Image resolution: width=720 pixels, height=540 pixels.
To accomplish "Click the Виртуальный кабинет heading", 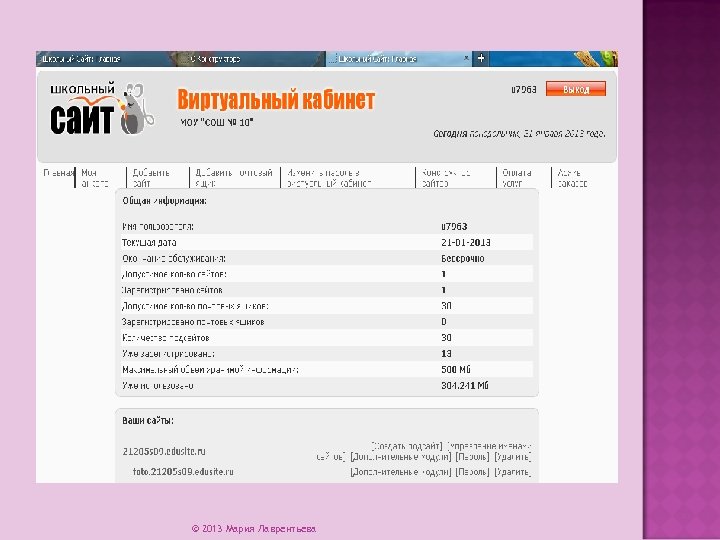I will coord(276,99).
